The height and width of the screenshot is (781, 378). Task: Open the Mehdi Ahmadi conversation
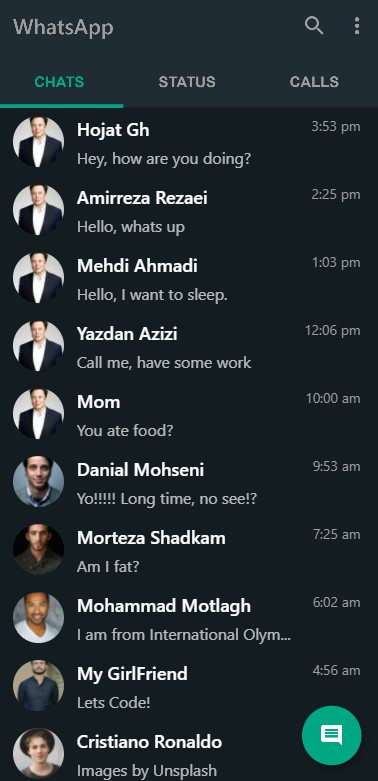coord(189,278)
